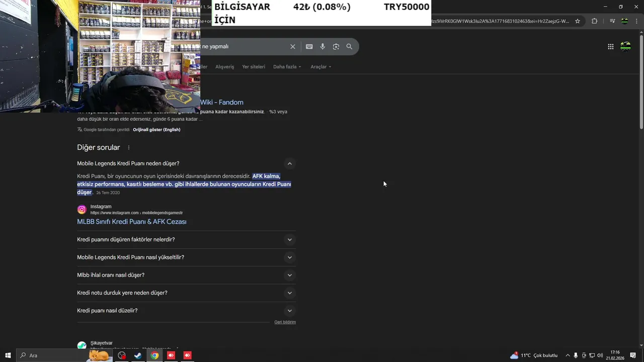
Task: Open the on-screen keyboard input tool
Action: (309, 46)
